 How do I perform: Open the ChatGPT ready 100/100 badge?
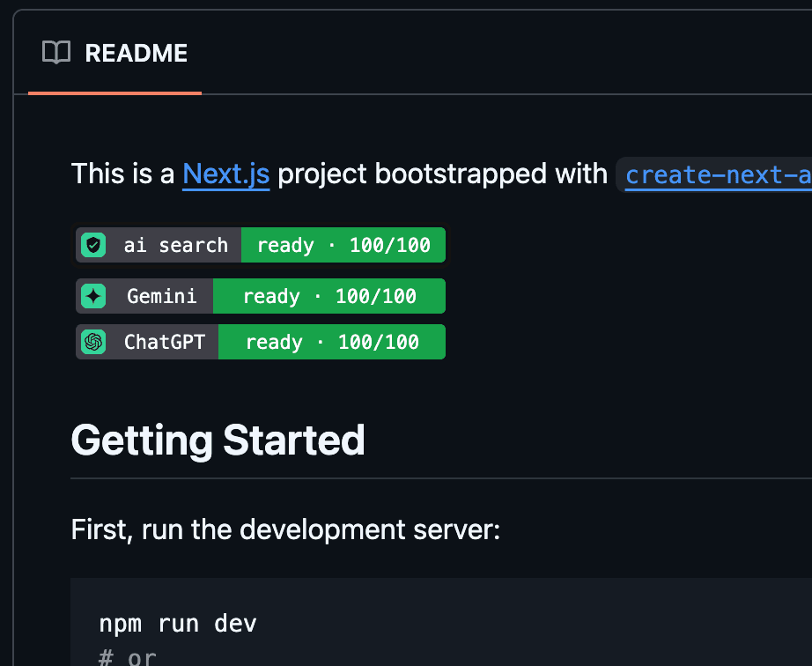click(x=261, y=342)
